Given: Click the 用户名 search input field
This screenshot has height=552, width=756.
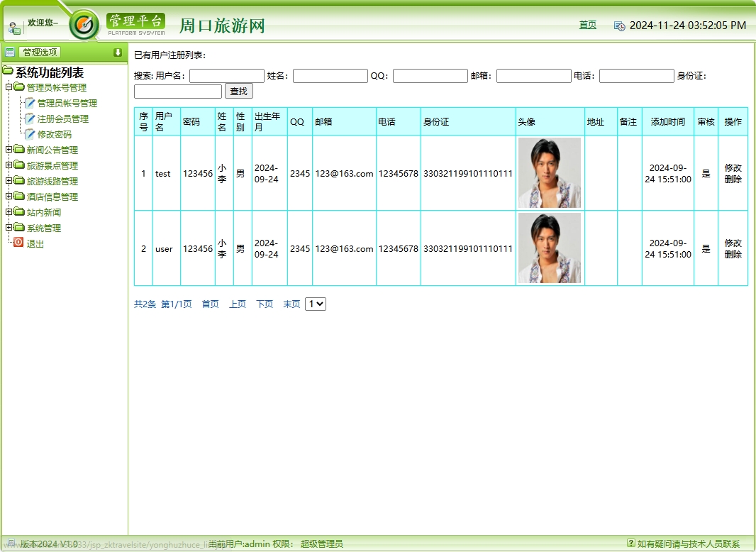Looking at the screenshot, I should tap(227, 75).
